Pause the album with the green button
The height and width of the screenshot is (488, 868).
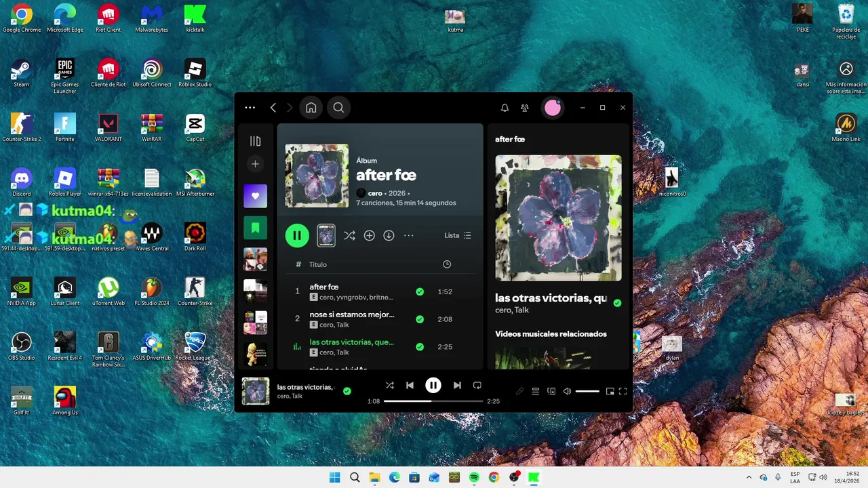click(297, 235)
